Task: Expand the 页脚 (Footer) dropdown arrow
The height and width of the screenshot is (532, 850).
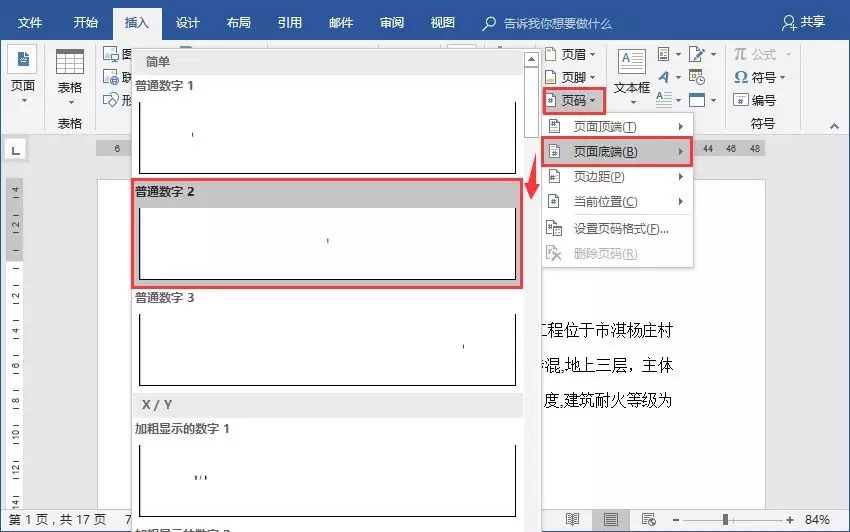Action: coord(593,78)
